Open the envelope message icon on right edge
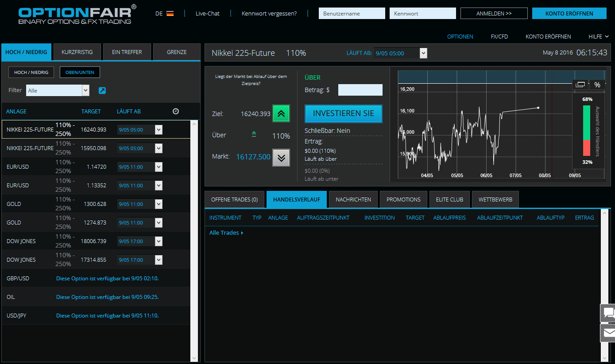The image size is (615, 364). (608, 333)
